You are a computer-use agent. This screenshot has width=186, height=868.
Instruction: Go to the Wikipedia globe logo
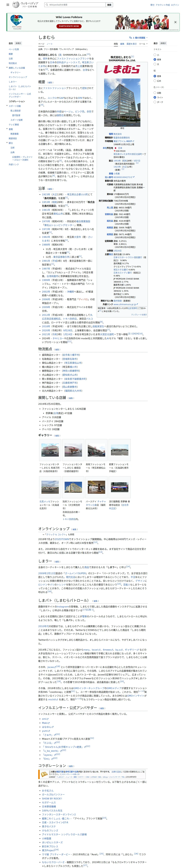pyautogui.click(x=16, y=5)
